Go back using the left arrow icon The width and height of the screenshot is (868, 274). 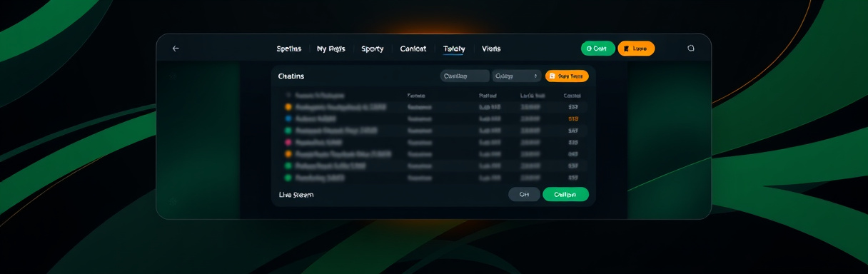click(176, 49)
